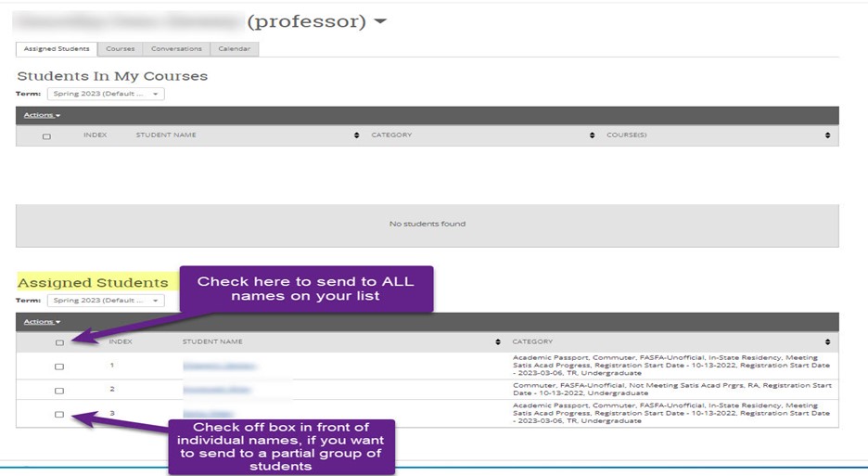Viewport: 868px width, 476px height.
Task: Expand Term dropdown under Assigned Students
Action: [105, 301]
